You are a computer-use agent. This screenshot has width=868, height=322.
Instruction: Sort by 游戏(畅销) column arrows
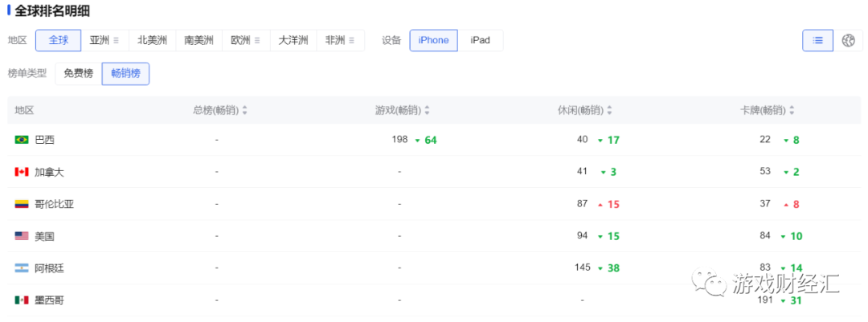pos(427,111)
